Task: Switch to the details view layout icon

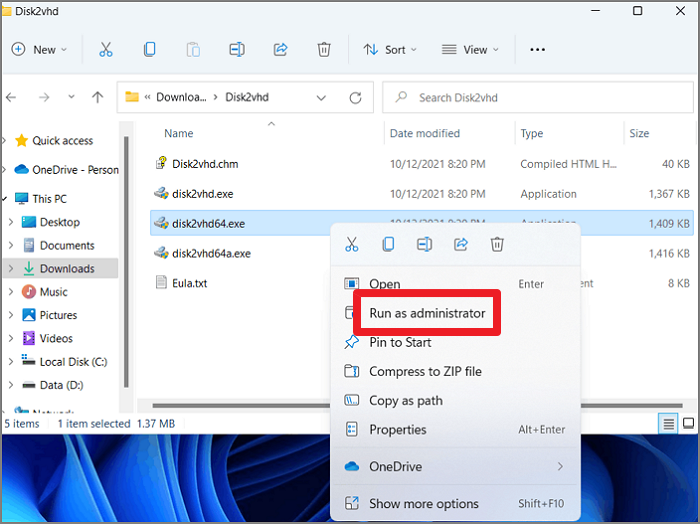Action: coord(668,424)
